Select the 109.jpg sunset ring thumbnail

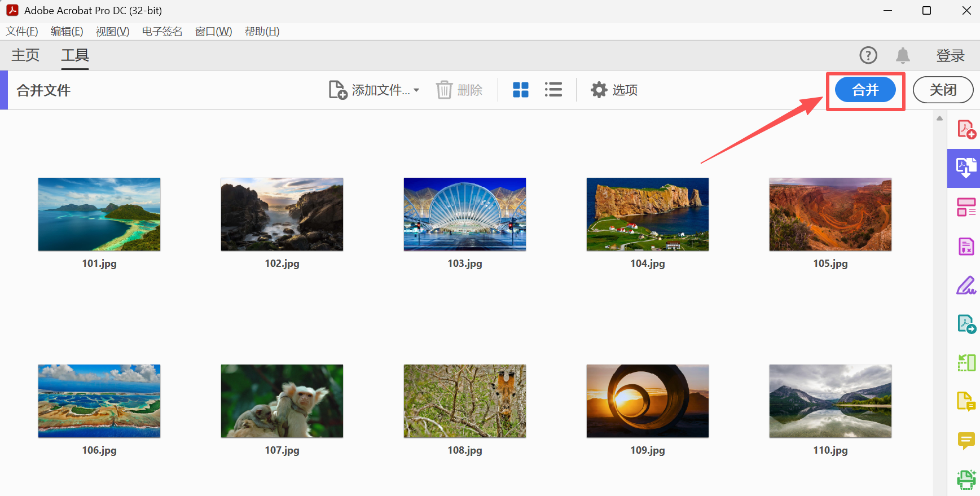pos(648,401)
